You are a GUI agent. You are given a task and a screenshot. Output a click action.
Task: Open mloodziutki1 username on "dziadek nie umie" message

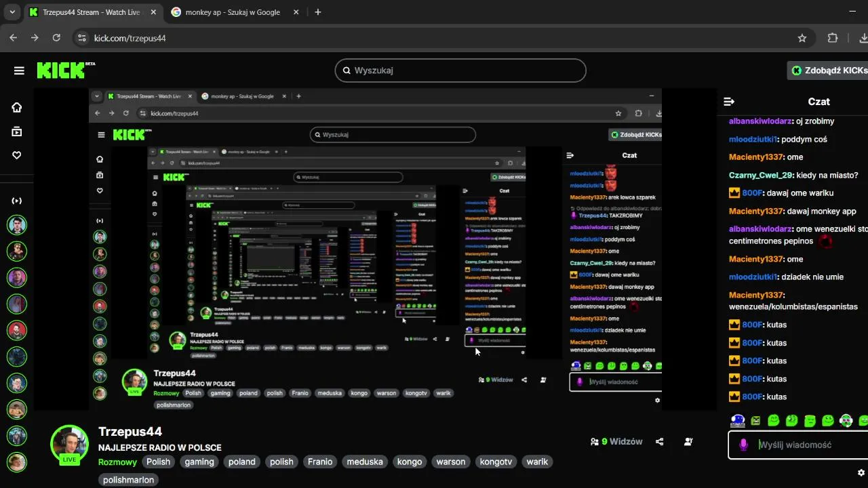tap(753, 277)
